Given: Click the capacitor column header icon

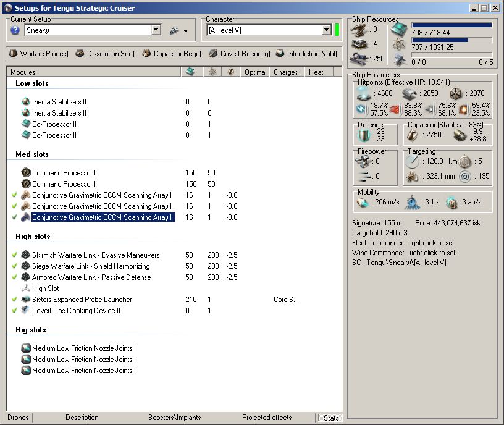Looking at the screenshot, I should pyautogui.click(x=231, y=72).
